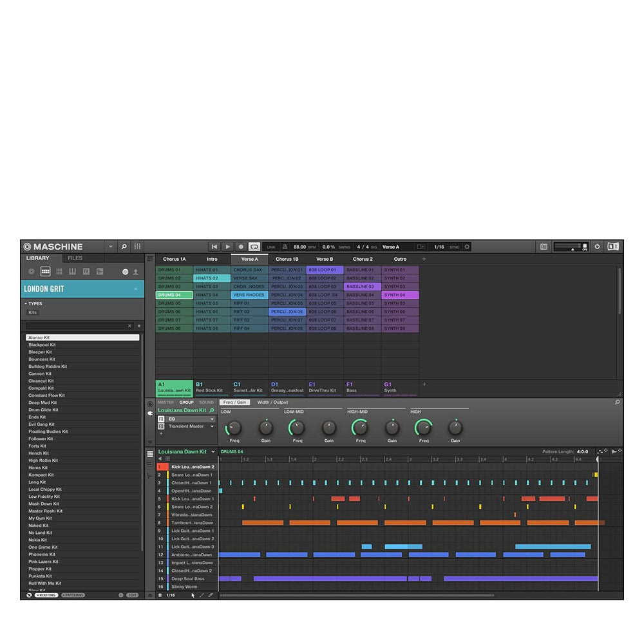Toggle the Loop button in transport
644x644 pixels.
[x=254, y=247]
